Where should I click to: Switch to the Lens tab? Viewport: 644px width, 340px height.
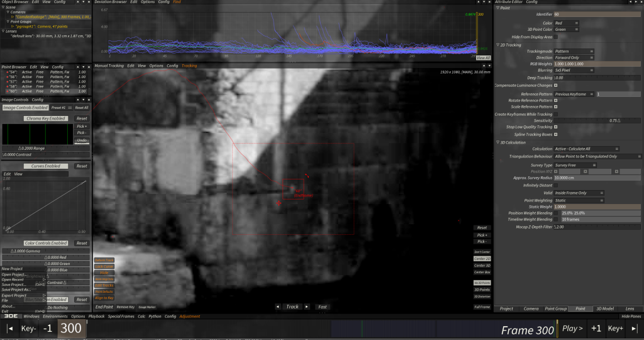point(630,309)
